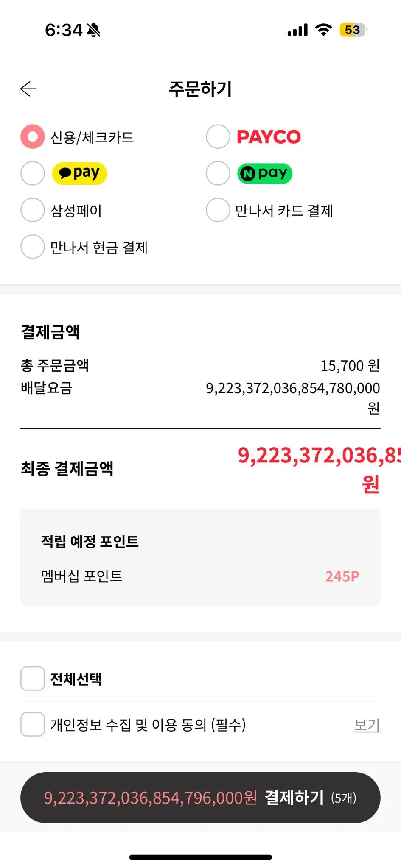Open the 보기 link for privacy terms

click(x=367, y=725)
